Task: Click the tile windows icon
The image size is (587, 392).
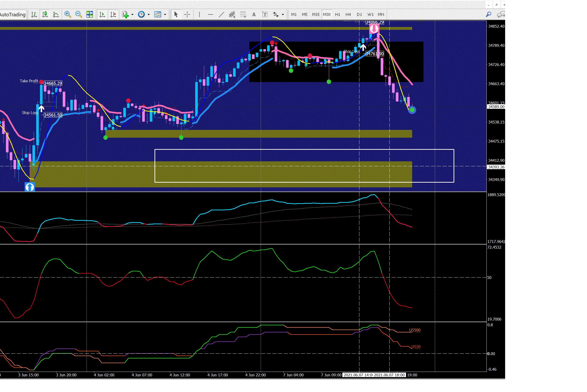Action: click(89, 14)
